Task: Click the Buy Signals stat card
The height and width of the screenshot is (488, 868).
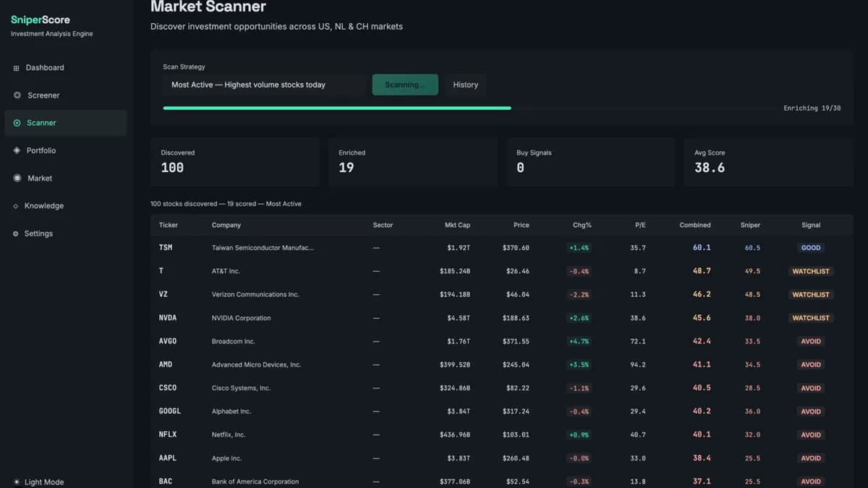Action: coord(591,162)
